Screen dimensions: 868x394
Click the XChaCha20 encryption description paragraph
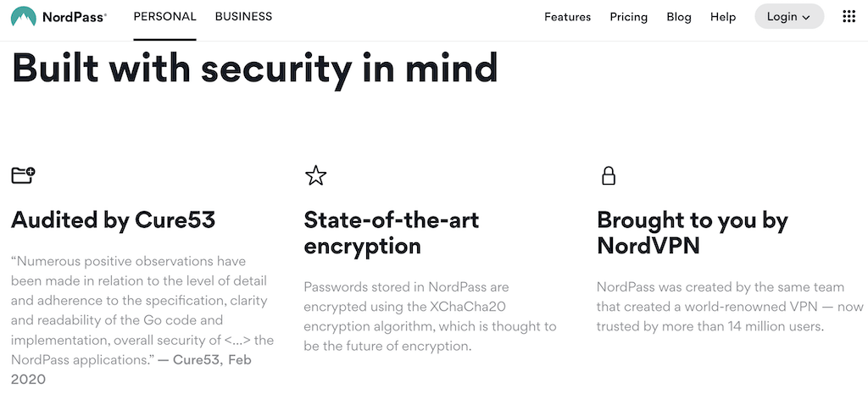point(430,317)
